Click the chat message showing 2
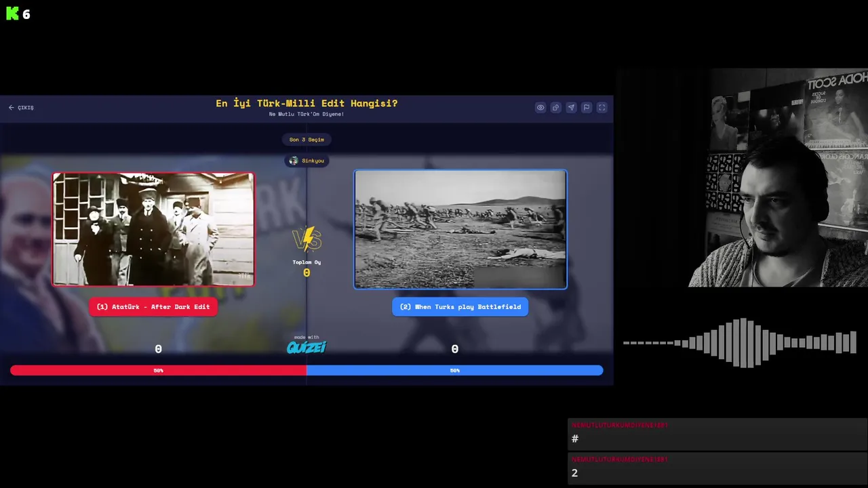This screenshot has height=488, width=868. point(717,470)
